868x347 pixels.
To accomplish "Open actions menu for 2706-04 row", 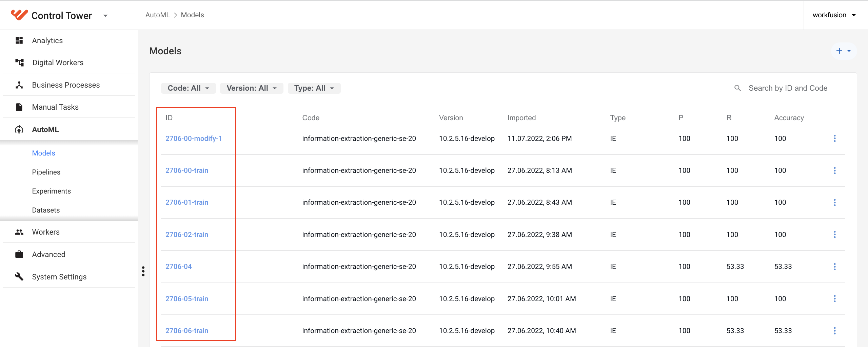I will (835, 267).
